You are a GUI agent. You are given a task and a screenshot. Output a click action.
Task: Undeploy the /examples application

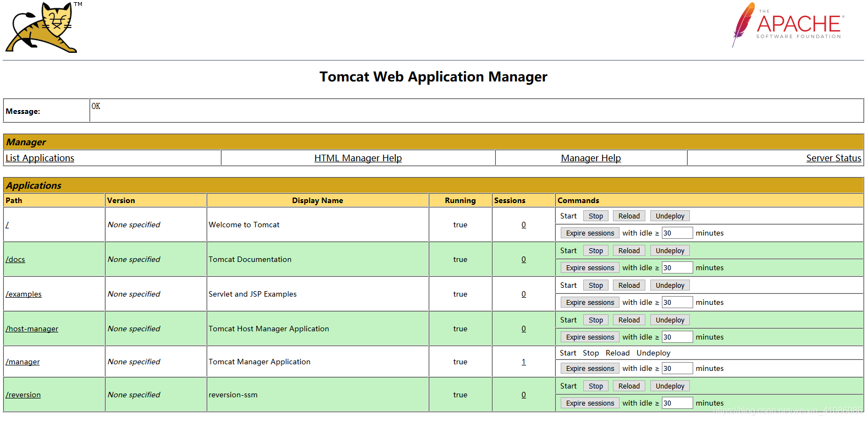click(670, 286)
